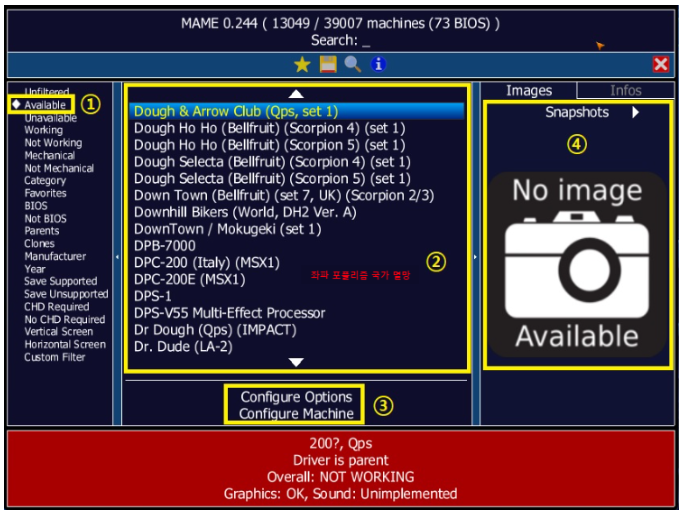Select the Working filter
The image size is (684, 516).
[x=43, y=130]
